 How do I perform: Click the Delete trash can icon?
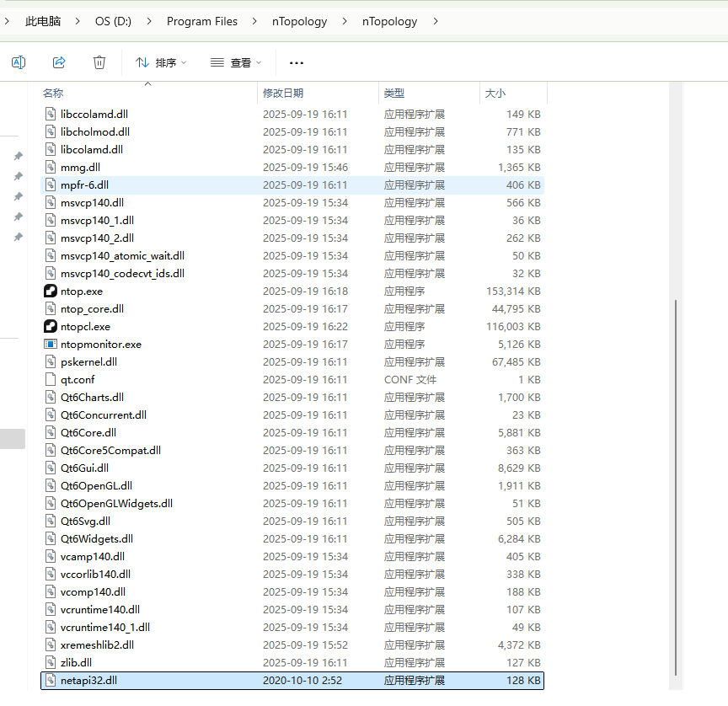[99, 62]
